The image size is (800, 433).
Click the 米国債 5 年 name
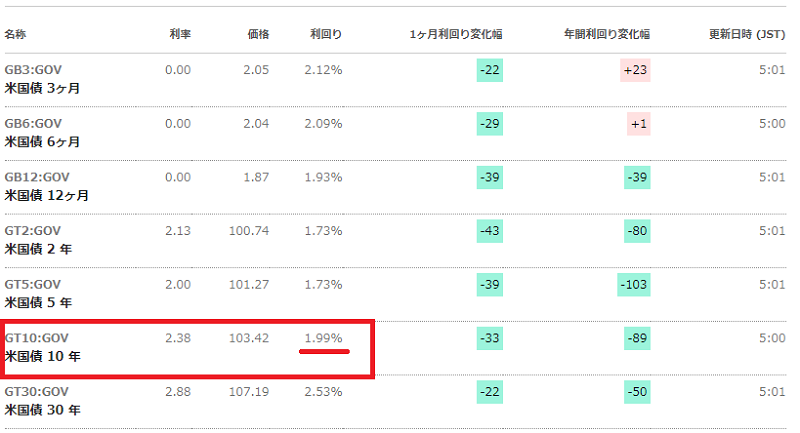click(x=38, y=302)
